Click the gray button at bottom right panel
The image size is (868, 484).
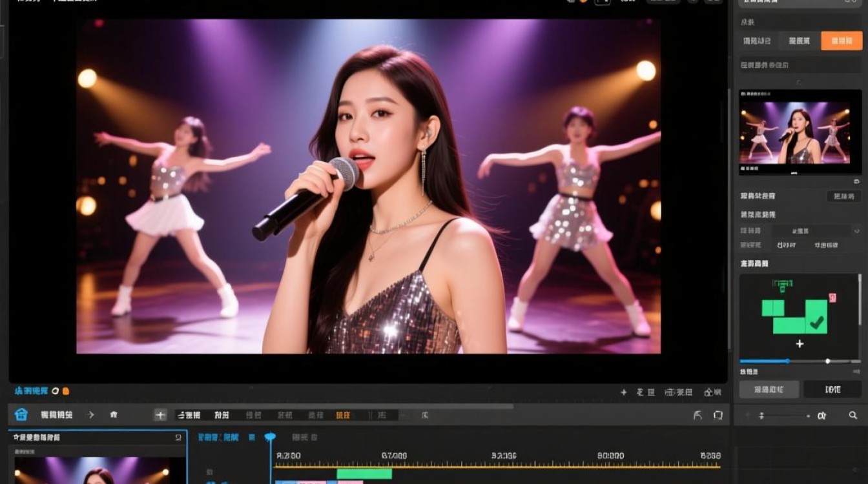769,389
